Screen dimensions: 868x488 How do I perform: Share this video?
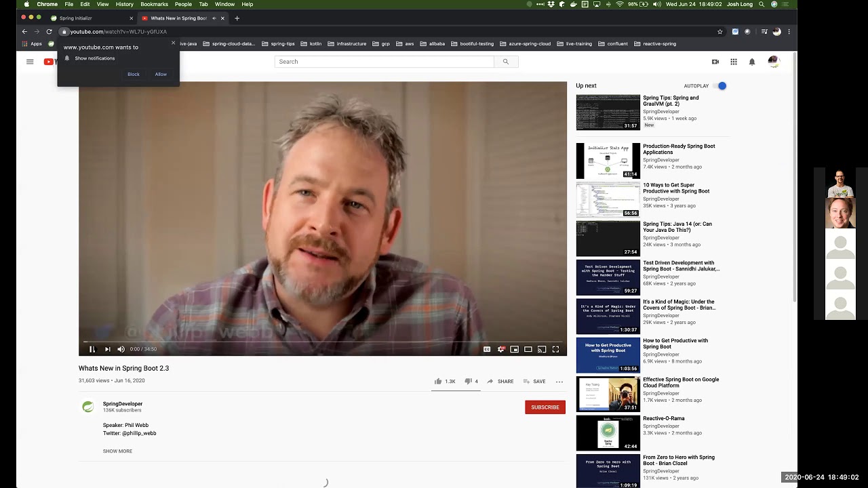500,382
